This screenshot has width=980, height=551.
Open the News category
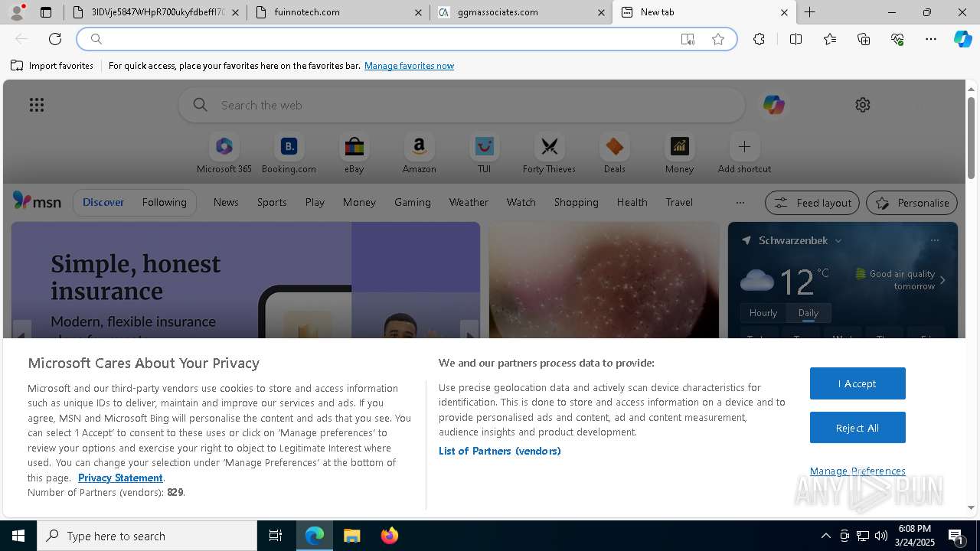(226, 202)
